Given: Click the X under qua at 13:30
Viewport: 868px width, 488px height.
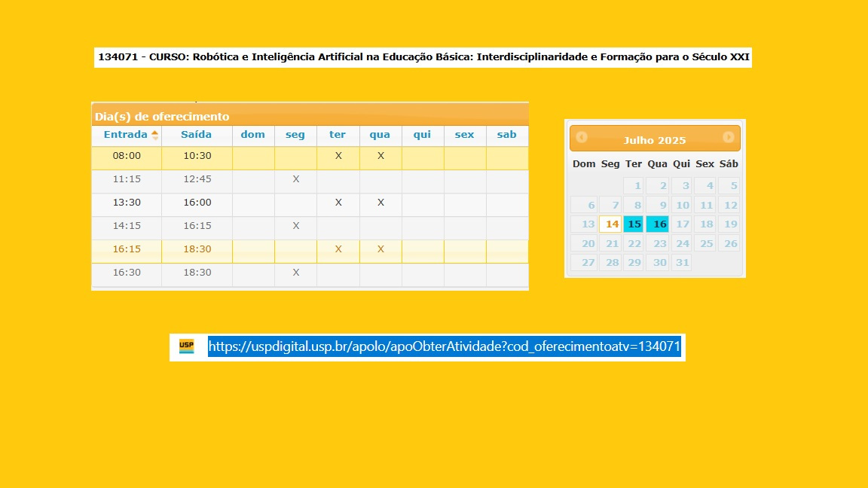Looking at the screenshot, I should [x=381, y=203].
